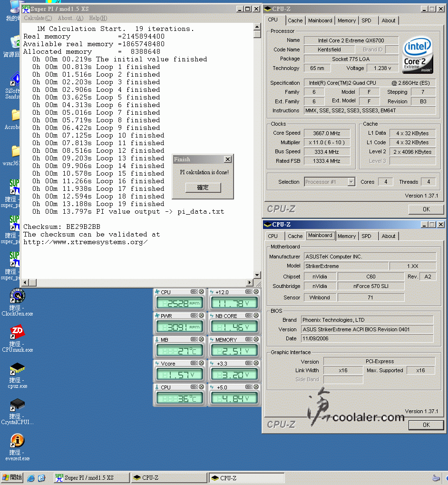This screenshot has height=485, width=448.
Task: Confirm the PI calculation done dialog
Action: (x=203, y=188)
